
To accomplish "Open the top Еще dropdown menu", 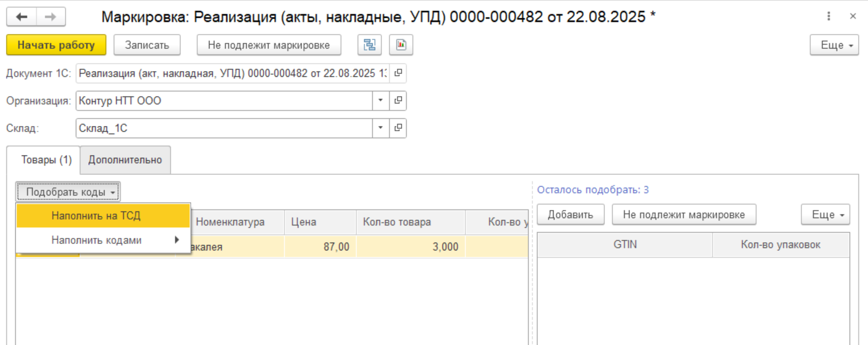I will tap(834, 45).
